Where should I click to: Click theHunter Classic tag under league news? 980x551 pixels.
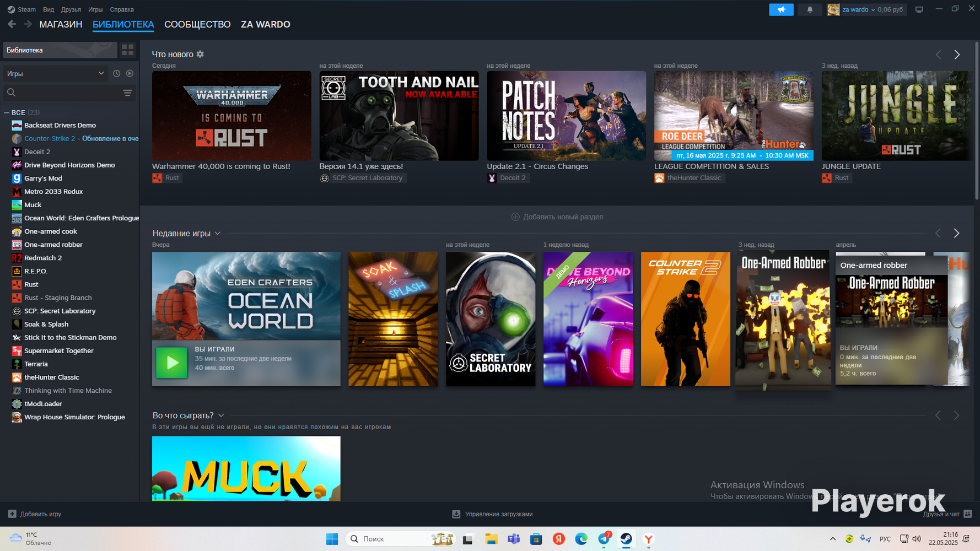[689, 178]
